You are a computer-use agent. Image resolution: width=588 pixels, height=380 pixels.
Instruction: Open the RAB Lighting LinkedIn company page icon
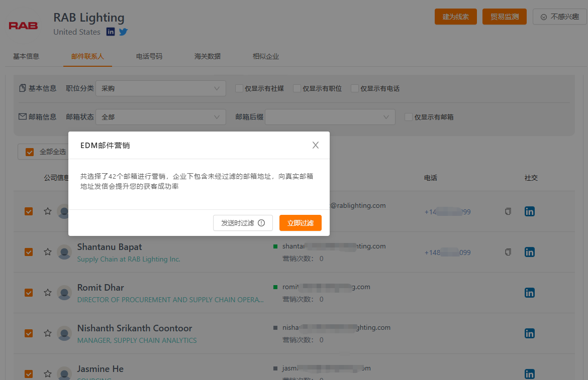[111, 32]
